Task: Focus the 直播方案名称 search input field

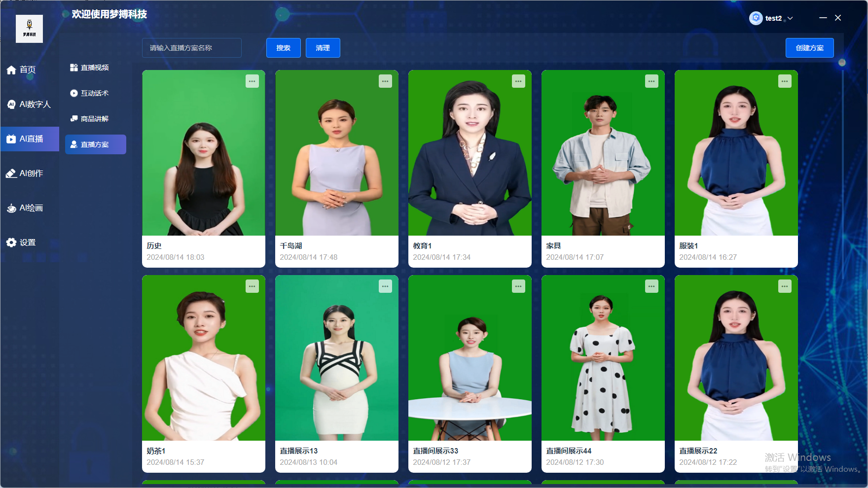Action: [192, 48]
